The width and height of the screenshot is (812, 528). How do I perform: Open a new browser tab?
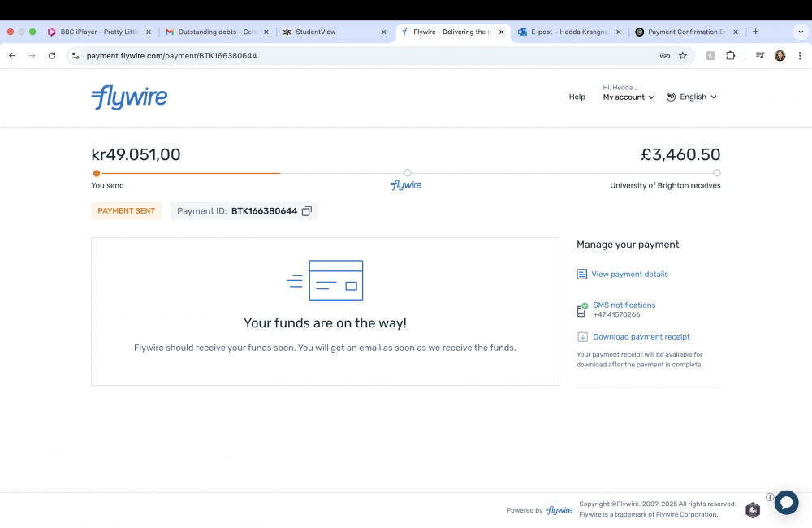click(x=755, y=32)
